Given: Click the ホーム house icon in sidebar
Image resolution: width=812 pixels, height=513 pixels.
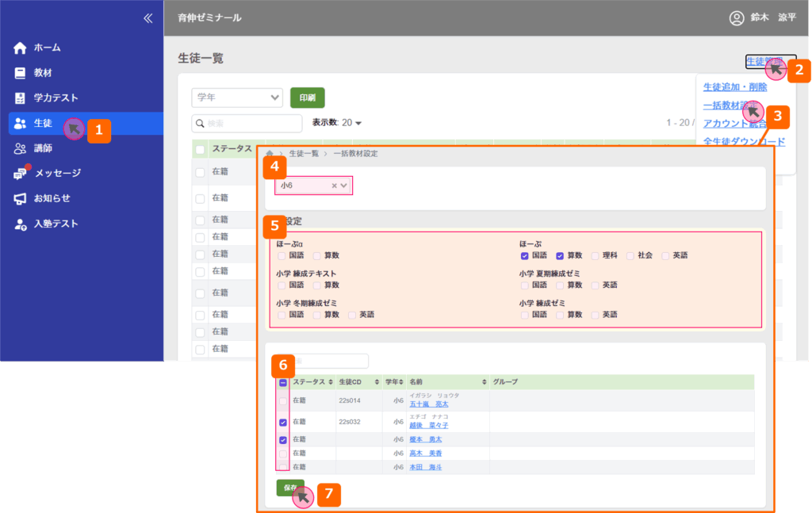Looking at the screenshot, I should click(21, 48).
